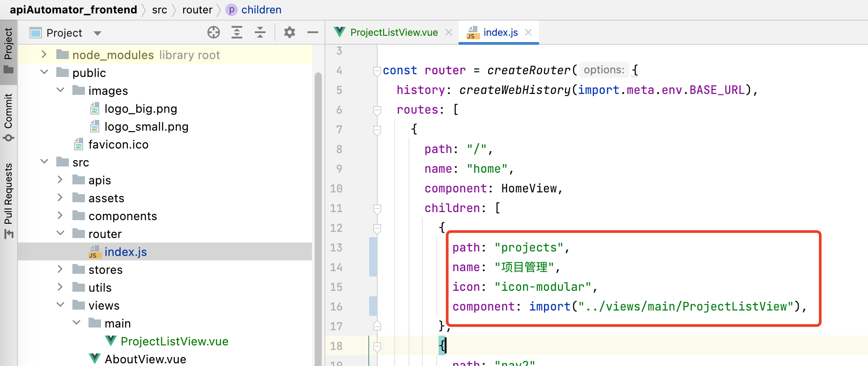Expand the utils folder

(x=60, y=287)
